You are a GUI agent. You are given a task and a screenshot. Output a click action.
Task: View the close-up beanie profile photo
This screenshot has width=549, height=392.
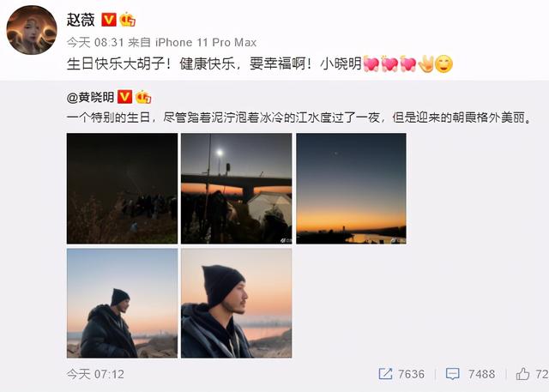(x=237, y=303)
